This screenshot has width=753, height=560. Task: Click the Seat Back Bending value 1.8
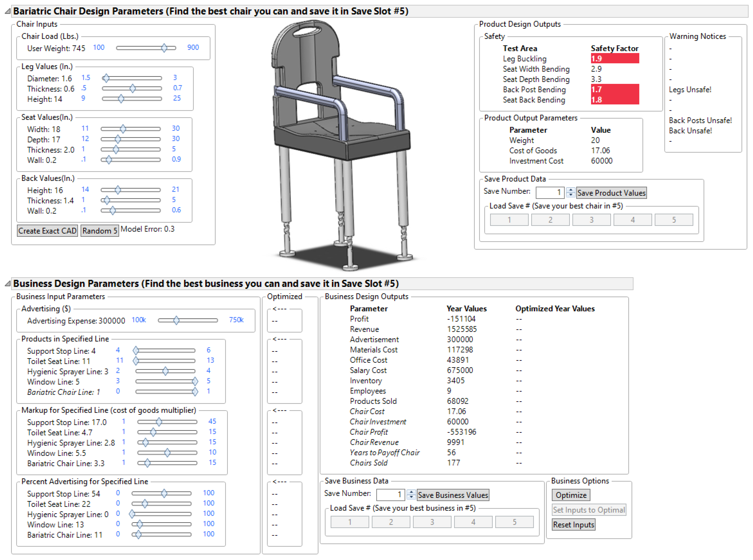pyautogui.click(x=615, y=100)
